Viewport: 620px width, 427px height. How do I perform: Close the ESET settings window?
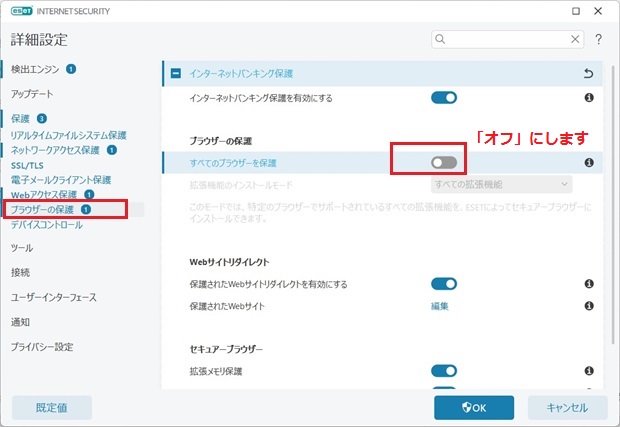tap(598, 11)
